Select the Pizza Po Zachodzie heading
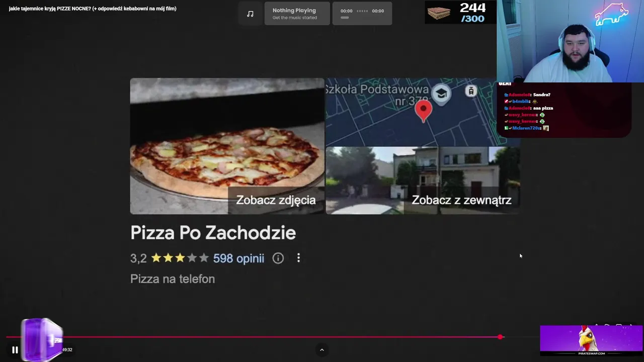Image resolution: width=644 pixels, height=362 pixels. click(213, 233)
